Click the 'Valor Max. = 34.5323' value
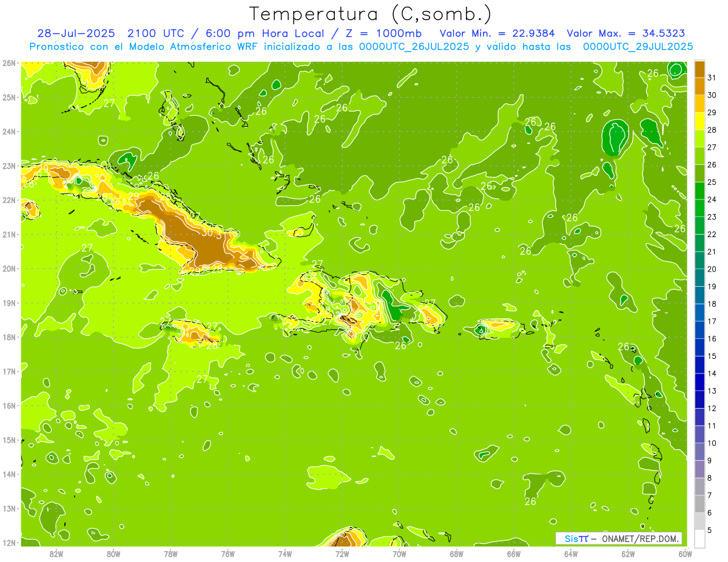Screen dimensions: 728x562 [627, 34]
